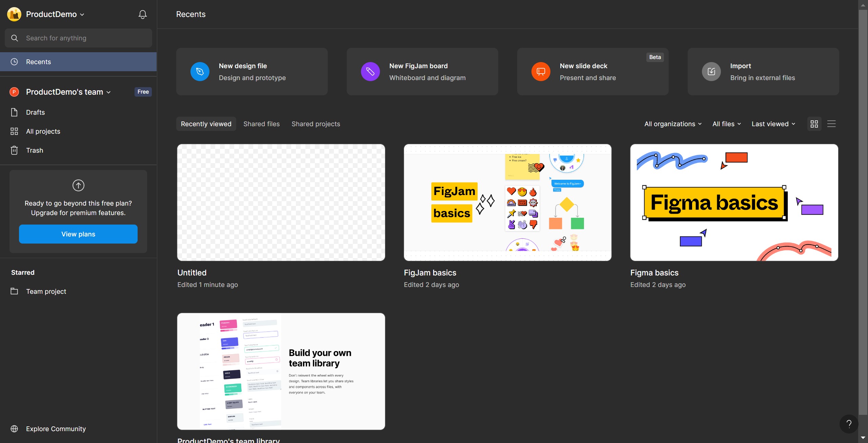Open the Untitled file thumbnail

(x=281, y=203)
